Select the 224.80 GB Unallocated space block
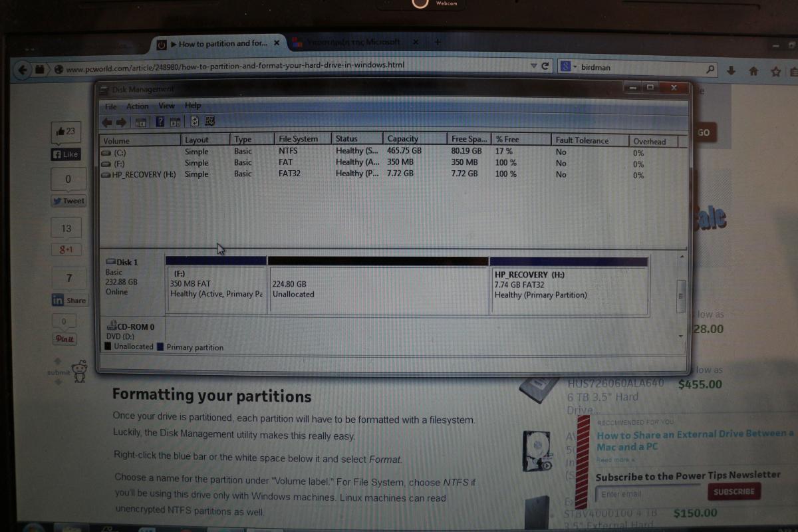This screenshot has height=532, width=798. (378, 285)
